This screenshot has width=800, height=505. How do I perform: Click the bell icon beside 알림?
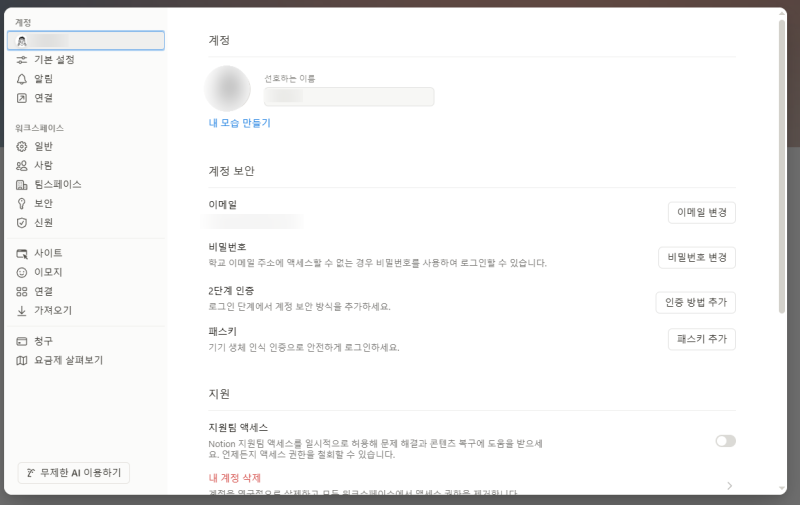click(21, 79)
